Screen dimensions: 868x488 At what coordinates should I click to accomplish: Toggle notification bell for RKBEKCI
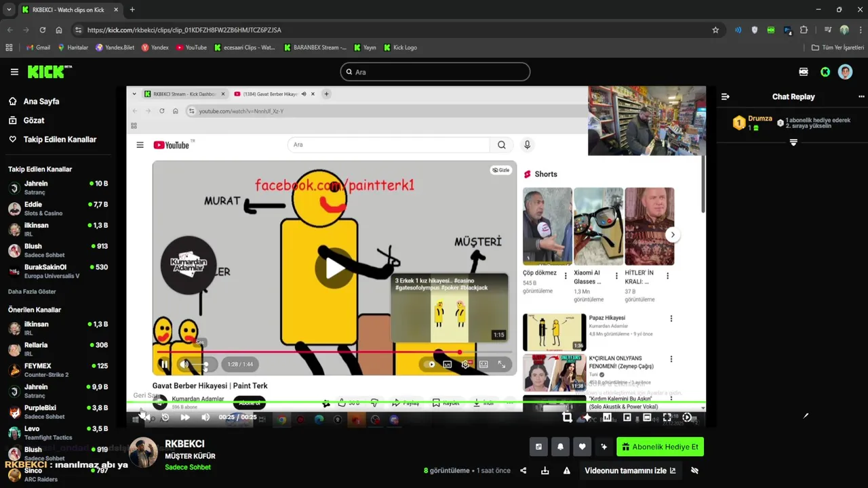[560, 447]
